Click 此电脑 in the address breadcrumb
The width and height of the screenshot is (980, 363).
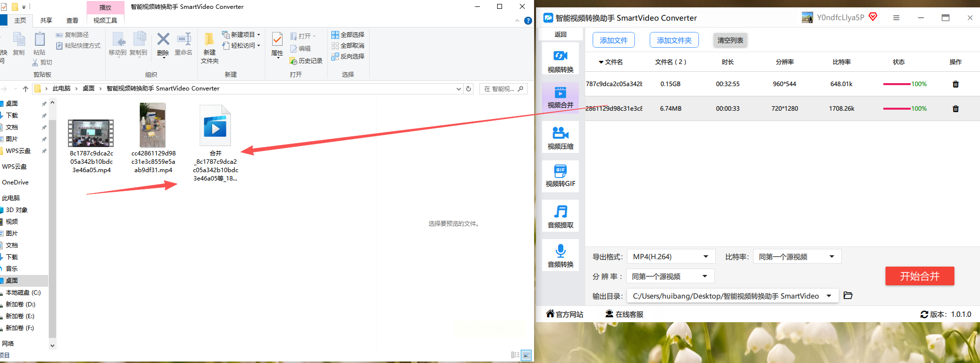pos(62,89)
